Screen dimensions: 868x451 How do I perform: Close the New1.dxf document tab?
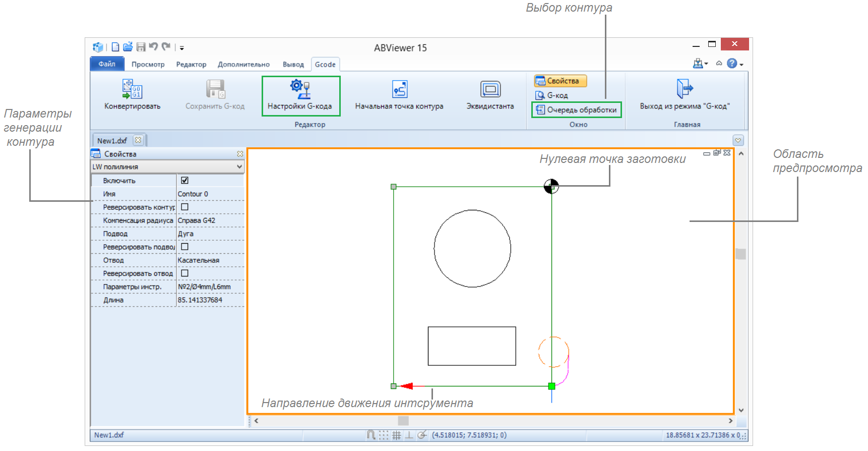pyautogui.click(x=138, y=140)
